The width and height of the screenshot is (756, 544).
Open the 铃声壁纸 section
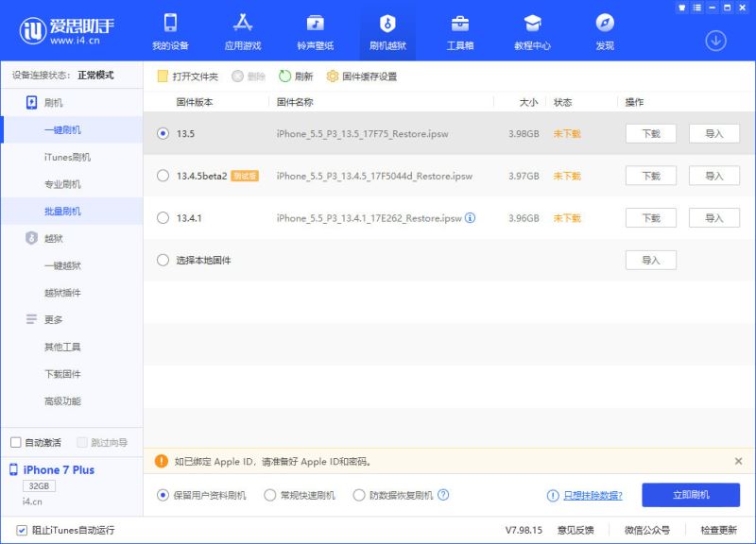(316, 32)
